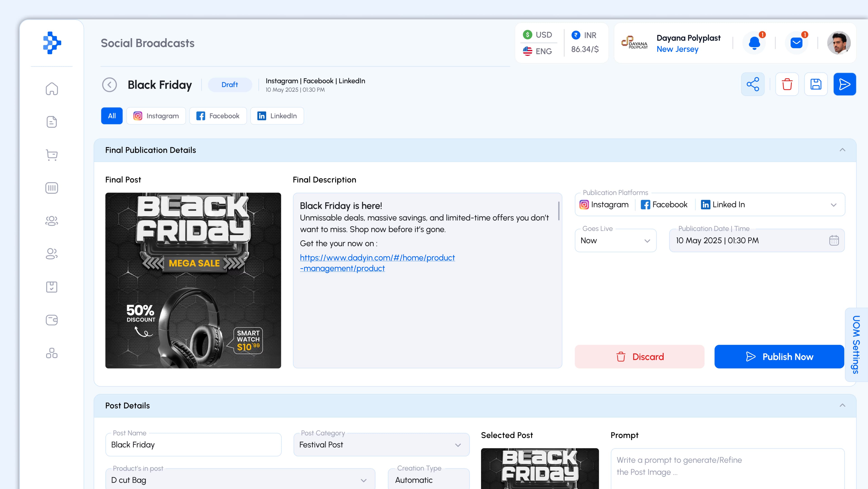868x489 pixels.
Task: Open the Home icon in sidebar
Action: coord(52,89)
